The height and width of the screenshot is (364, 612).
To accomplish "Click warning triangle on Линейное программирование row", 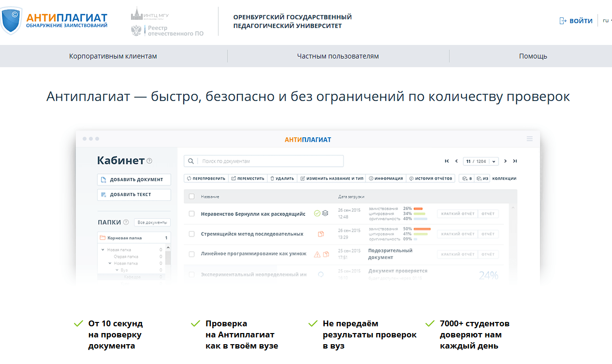I will tap(317, 254).
